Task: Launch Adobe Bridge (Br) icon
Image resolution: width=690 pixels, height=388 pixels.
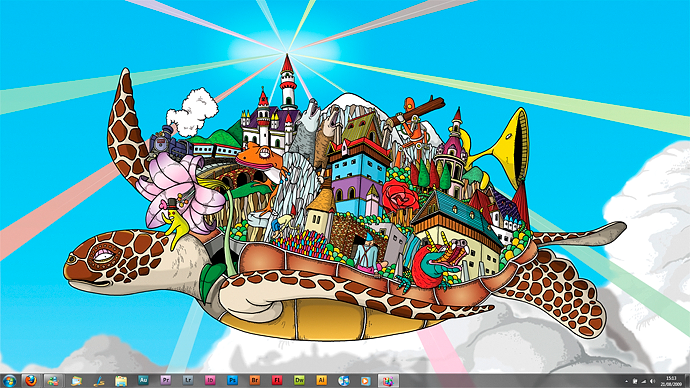Action: tap(255, 380)
